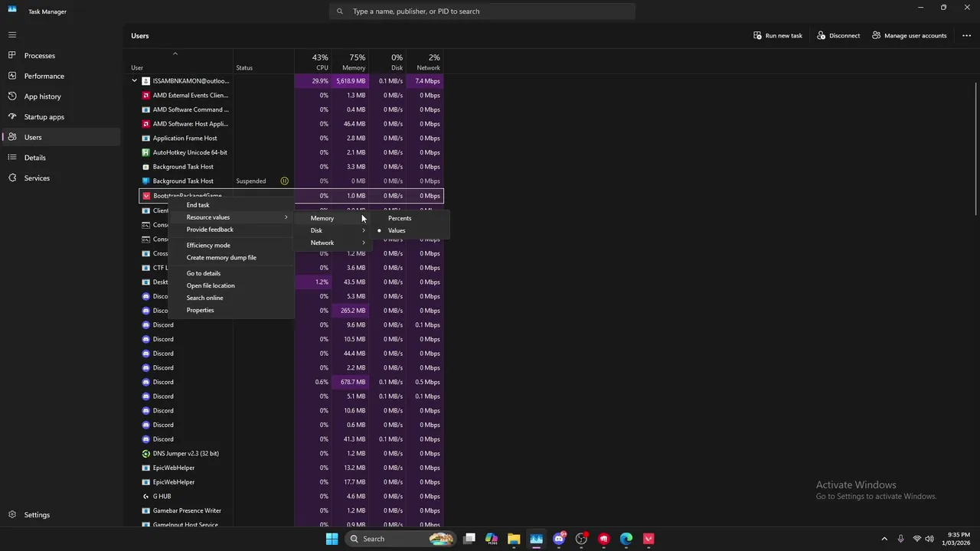Viewport: 980px width, 551px height.
Task: Open the Windows Start menu
Action: point(332,539)
